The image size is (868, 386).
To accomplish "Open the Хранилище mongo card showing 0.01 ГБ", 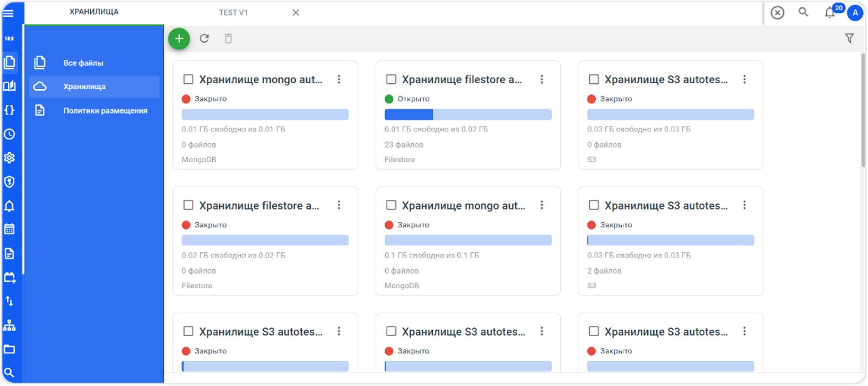I will (x=265, y=115).
